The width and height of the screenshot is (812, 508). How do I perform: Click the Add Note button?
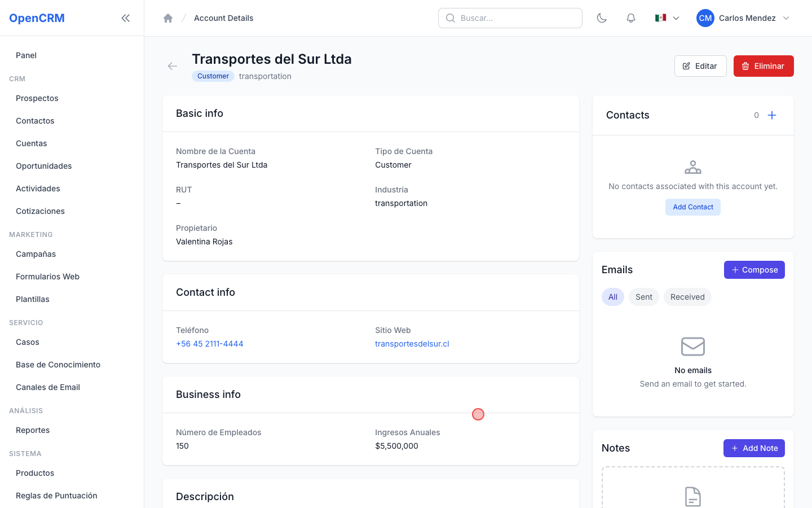[754, 448]
